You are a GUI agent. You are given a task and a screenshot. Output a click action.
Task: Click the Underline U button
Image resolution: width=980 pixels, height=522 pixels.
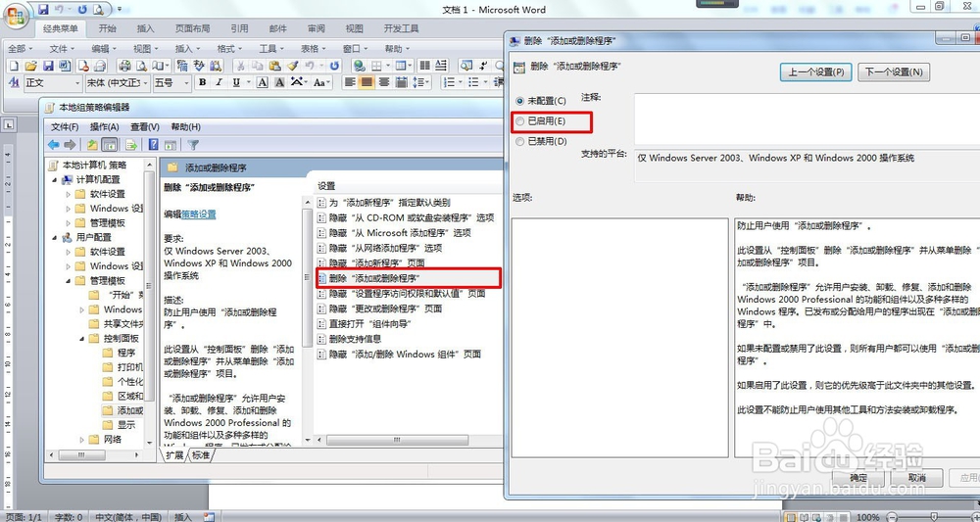236,82
